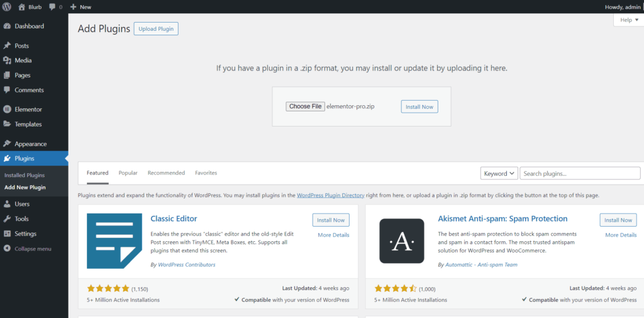Screen dimensions: 644x318
Task: Switch to the Popular tab
Action: pos(128,173)
